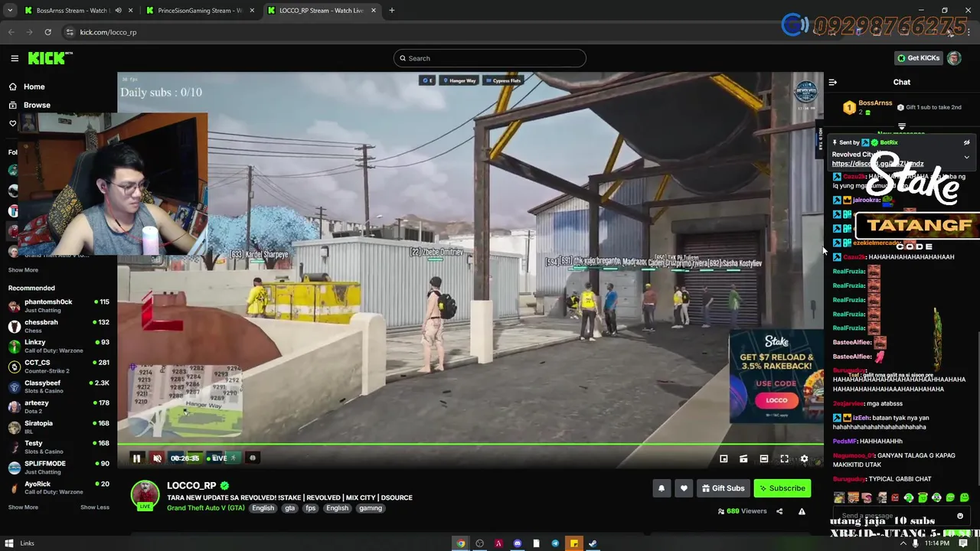Open emoji picker in chat input
Image resolution: width=980 pixels, height=551 pixels.
960,516
